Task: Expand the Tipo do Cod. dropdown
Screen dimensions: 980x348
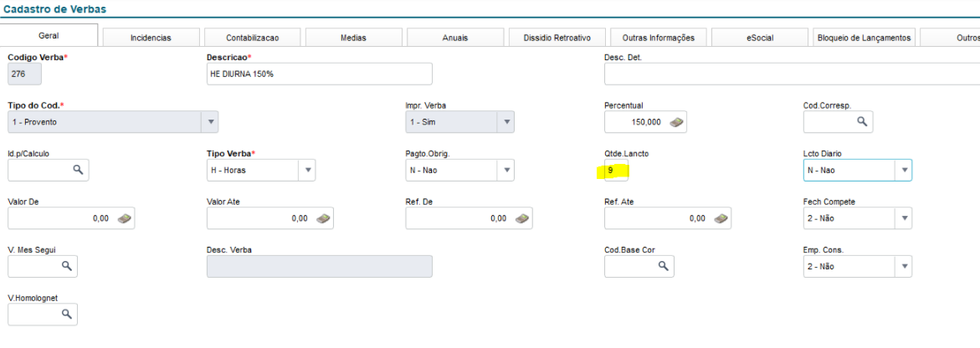Action: pos(210,122)
